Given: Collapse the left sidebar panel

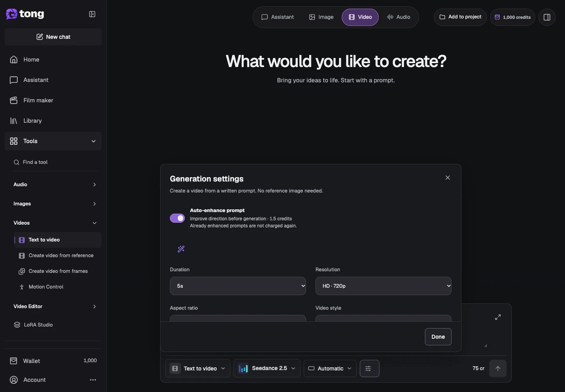Looking at the screenshot, I should coord(92,14).
